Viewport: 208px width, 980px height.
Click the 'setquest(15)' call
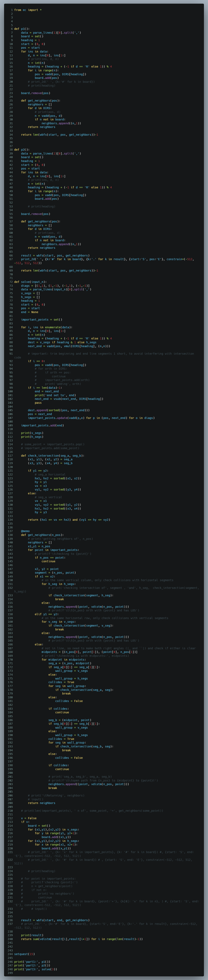(24, 954)
